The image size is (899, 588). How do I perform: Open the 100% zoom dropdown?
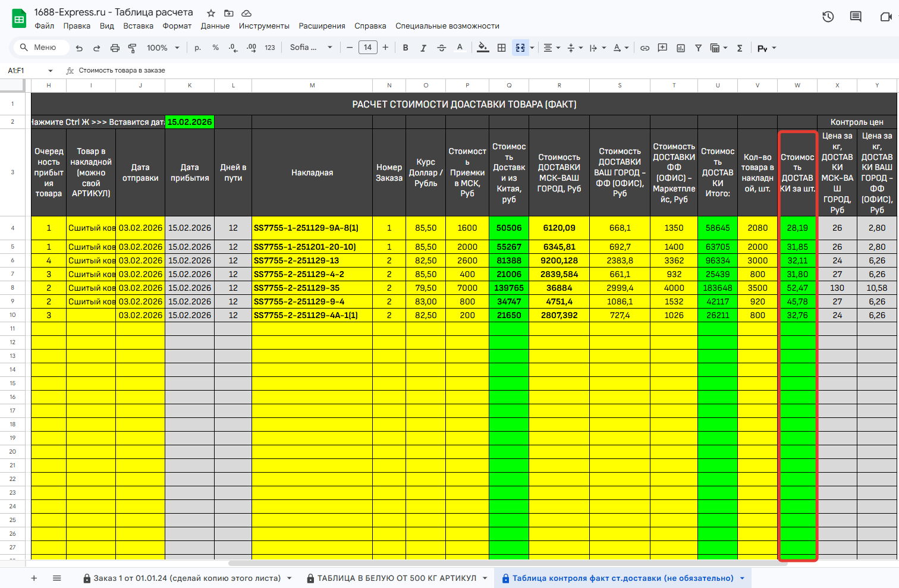(x=163, y=48)
